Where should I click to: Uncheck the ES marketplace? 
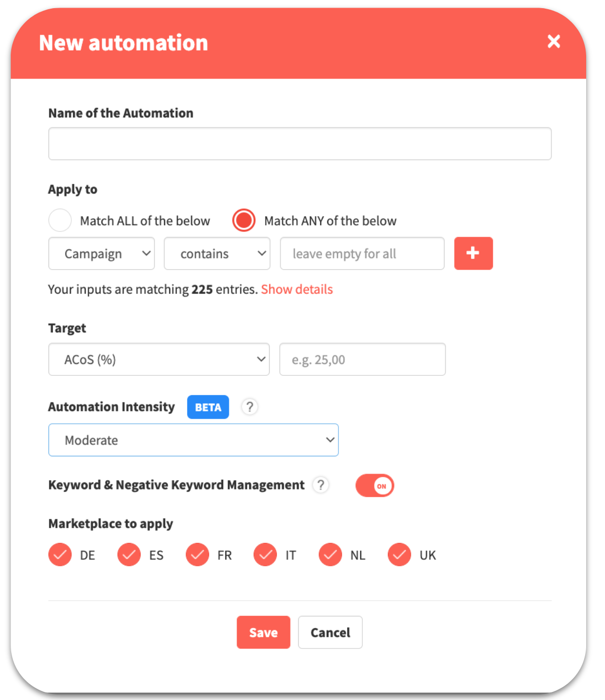tap(129, 555)
